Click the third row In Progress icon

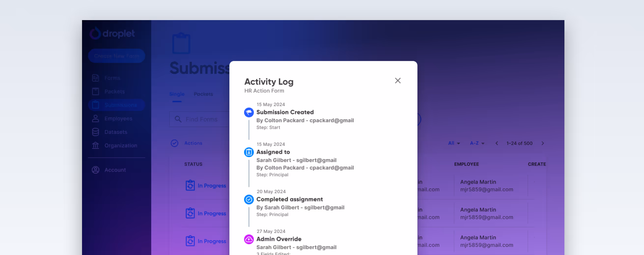point(190,241)
